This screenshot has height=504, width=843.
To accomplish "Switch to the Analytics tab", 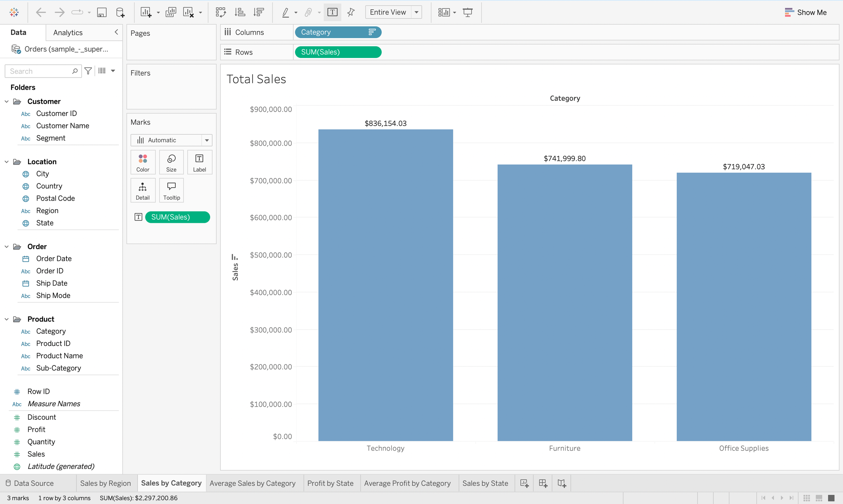I will (x=68, y=33).
